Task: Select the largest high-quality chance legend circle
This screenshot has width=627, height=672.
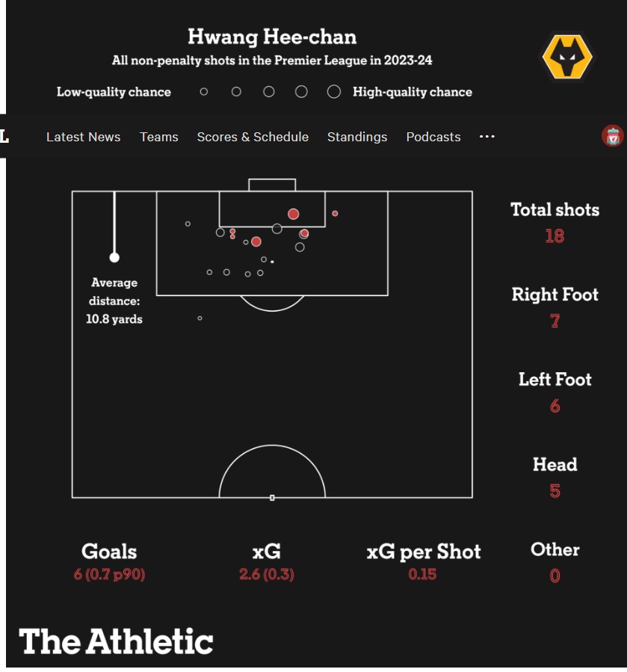Action: pyautogui.click(x=334, y=92)
